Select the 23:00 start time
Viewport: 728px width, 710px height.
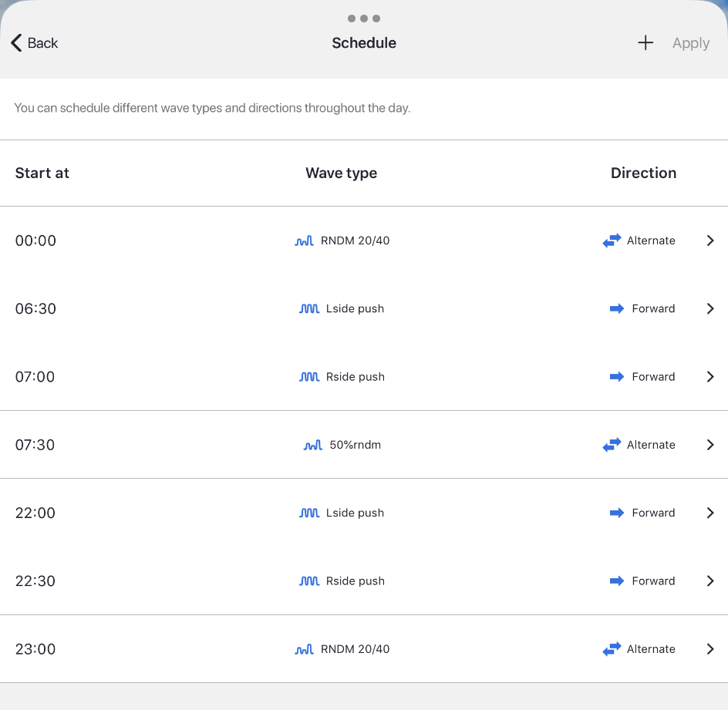(35, 649)
